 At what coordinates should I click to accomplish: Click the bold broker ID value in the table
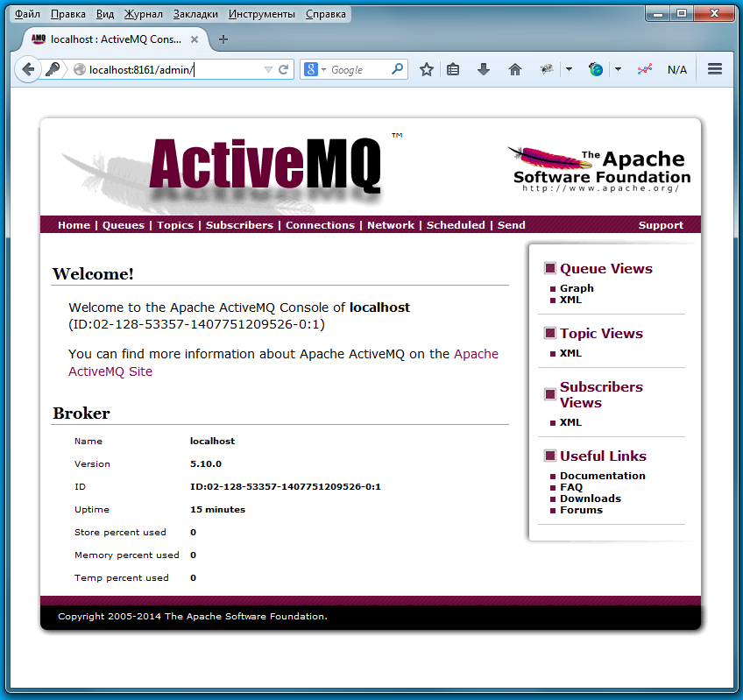[x=286, y=487]
